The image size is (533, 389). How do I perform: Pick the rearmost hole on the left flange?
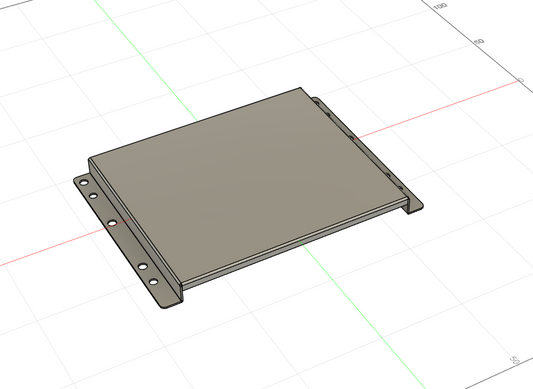pos(84,183)
